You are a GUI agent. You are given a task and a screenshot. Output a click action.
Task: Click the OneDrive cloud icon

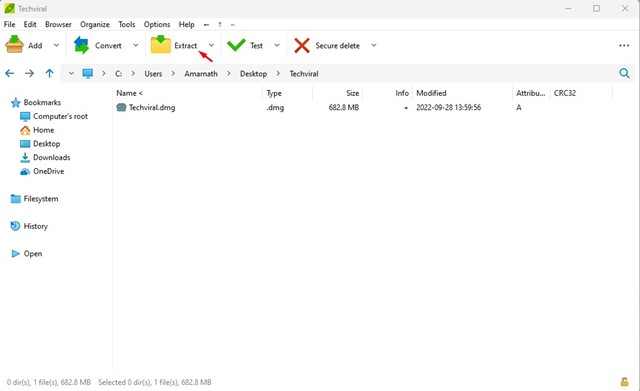[x=25, y=171]
